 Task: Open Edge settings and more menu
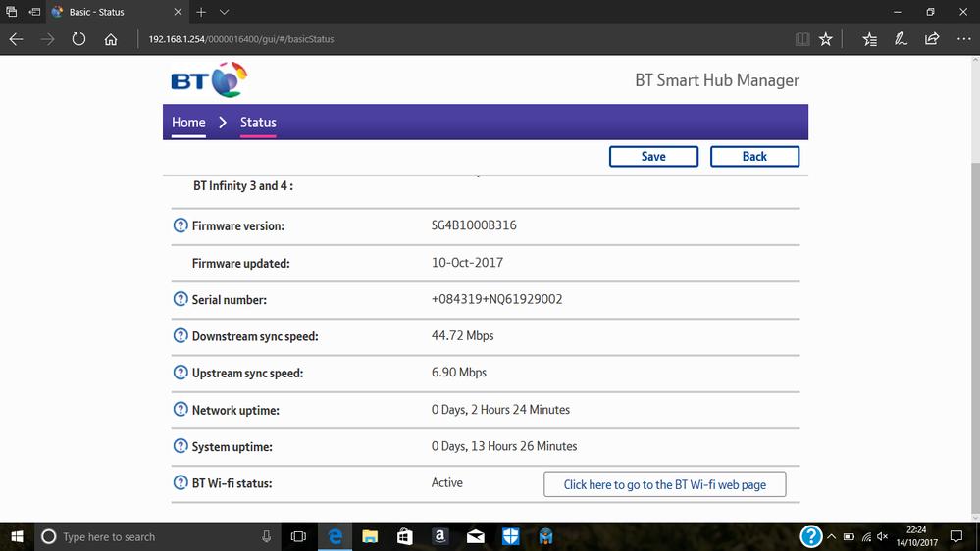(963, 39)
